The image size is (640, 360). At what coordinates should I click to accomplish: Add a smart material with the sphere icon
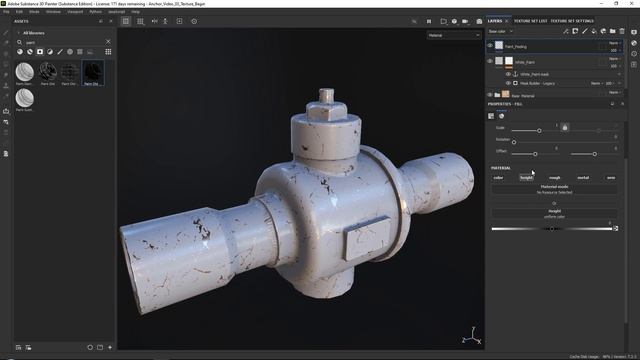click(x=603, y=31)
